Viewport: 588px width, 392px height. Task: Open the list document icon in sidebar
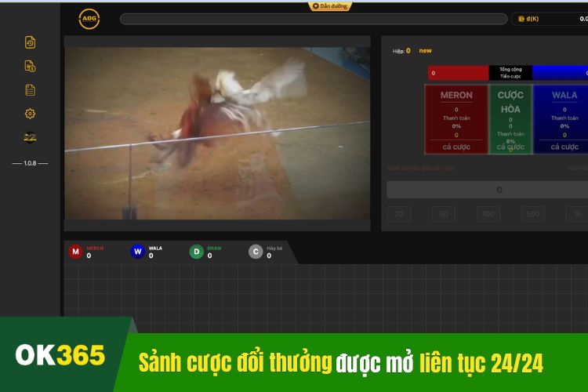(x=30, y=90)
